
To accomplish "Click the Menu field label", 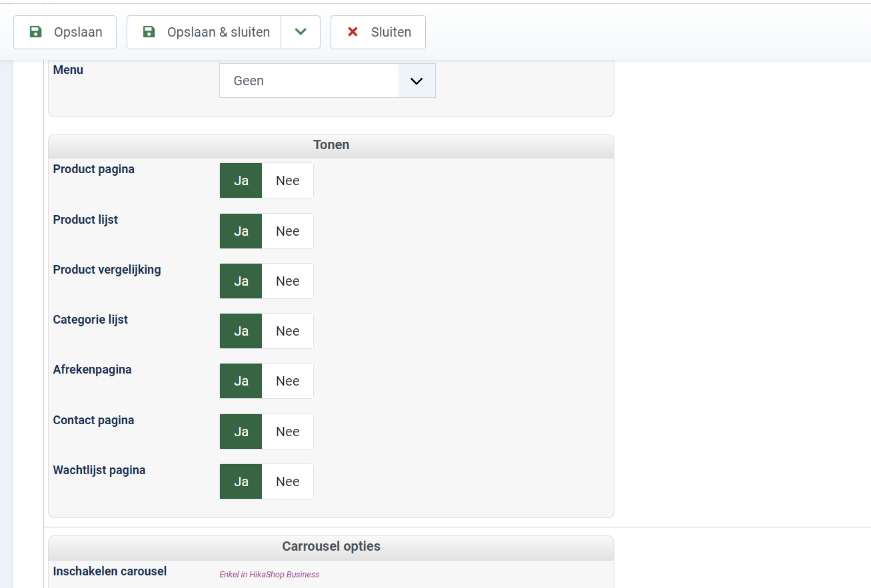I will [x=68, y=70].
